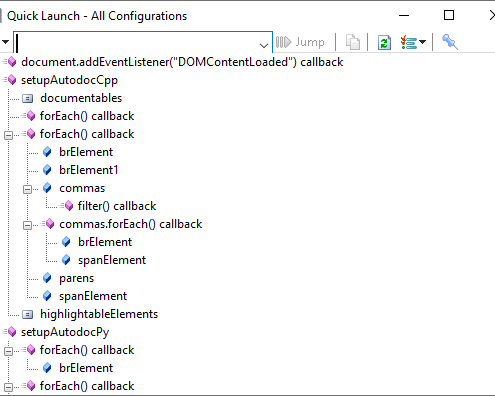This screenshot has width=495, height=396.
Task: Select the brElement1 variable
Action: coord(88,170)
